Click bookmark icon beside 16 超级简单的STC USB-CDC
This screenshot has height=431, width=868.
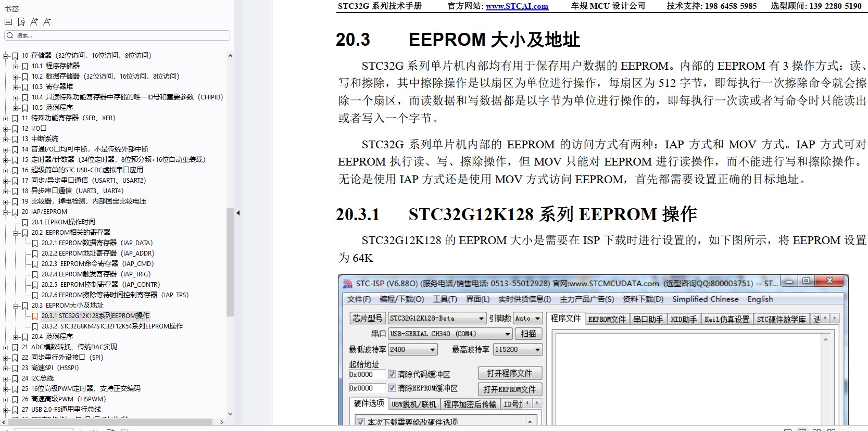(x=15, y=170)
